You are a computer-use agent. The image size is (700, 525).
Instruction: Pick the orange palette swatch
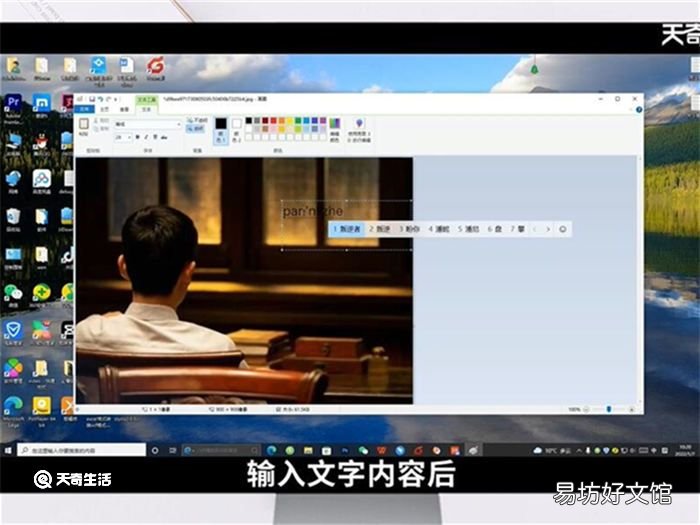[x=282, y=121]
